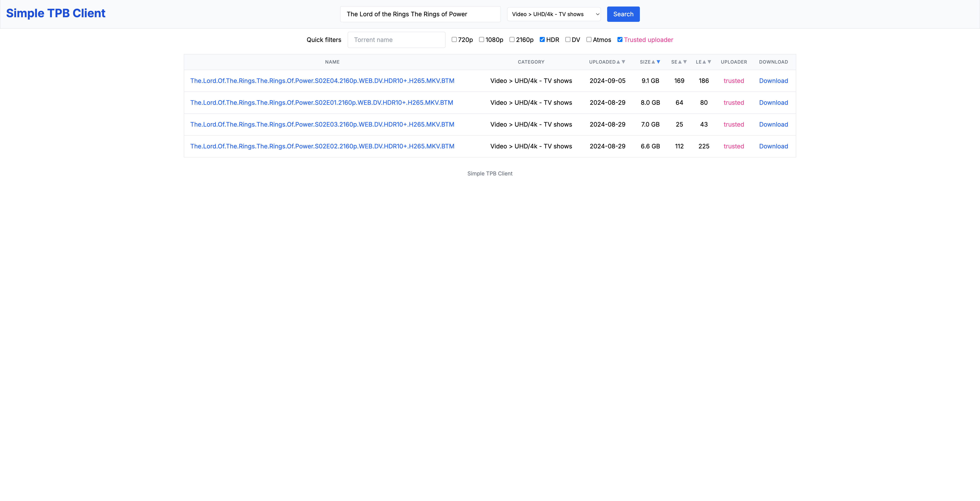This screenshot has height=501, width=980.
Task: Focus the Torrent name filter field
Action: click(x=396, y=40)
